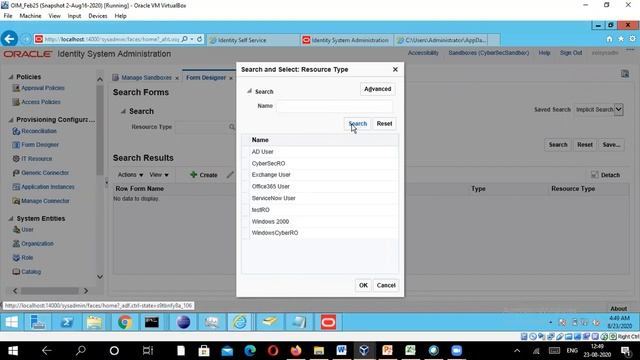Cancel the Search and Select dialog
The height and width of the screenshot is (360, 640).
coord(386,285)
